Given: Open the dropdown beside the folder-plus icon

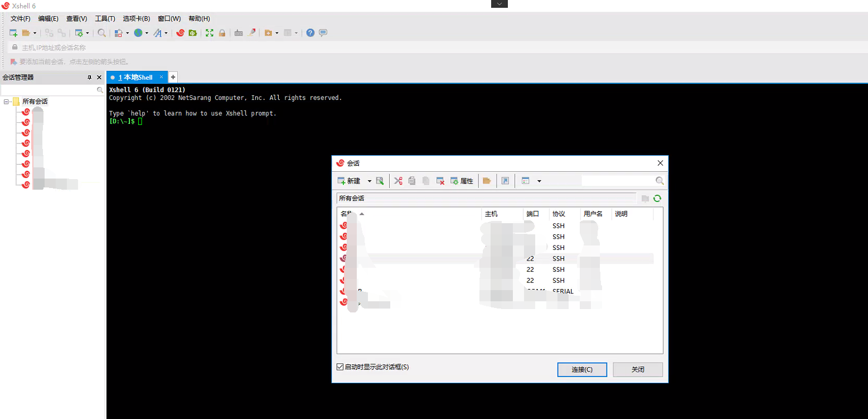Looking at the screenshot, I should (277, 33).
